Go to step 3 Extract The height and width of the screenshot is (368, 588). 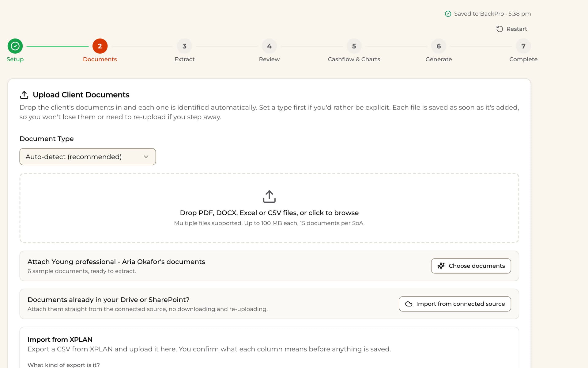pyautogui.click(x=184, y=46)
